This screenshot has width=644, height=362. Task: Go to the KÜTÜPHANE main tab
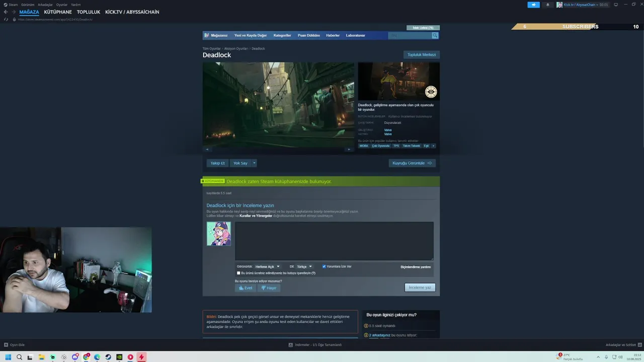(58, 12)
